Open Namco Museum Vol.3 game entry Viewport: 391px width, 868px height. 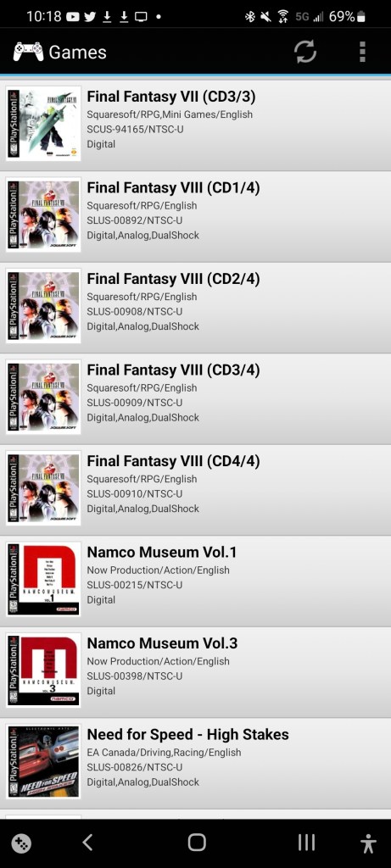click(x=195, y=672)
